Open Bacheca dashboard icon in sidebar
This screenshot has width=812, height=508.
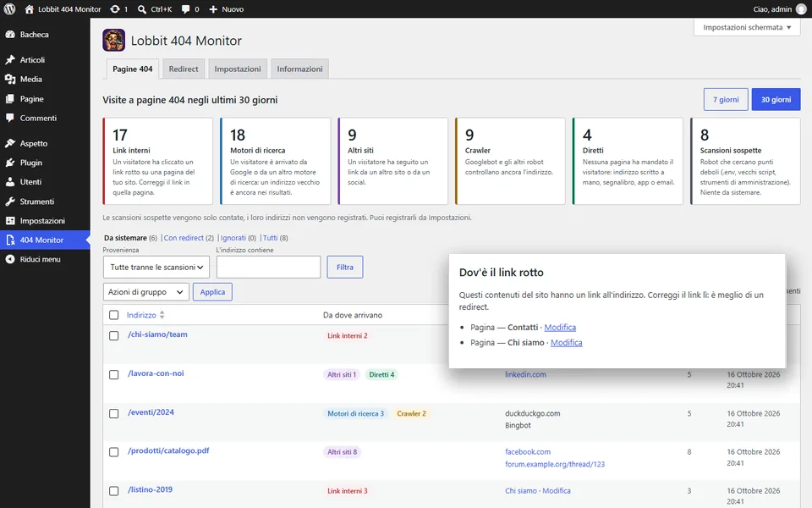pyautogui.click(x=10, y=34)
